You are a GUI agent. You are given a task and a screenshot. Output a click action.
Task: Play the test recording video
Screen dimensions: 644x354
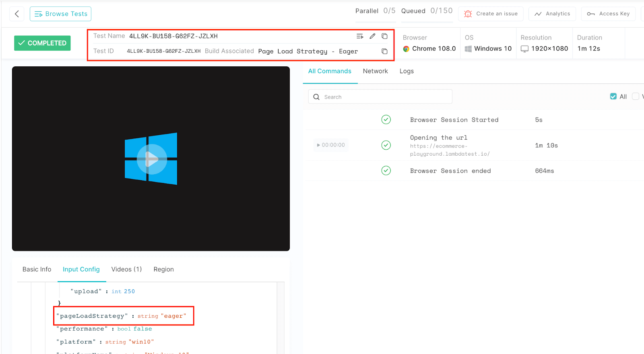(151, 159)
